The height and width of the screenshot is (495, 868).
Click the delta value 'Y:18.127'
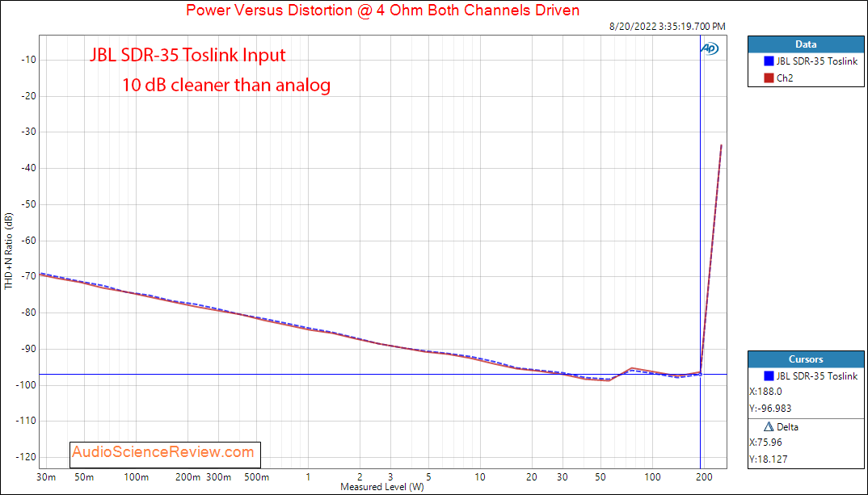pos(769,459)
